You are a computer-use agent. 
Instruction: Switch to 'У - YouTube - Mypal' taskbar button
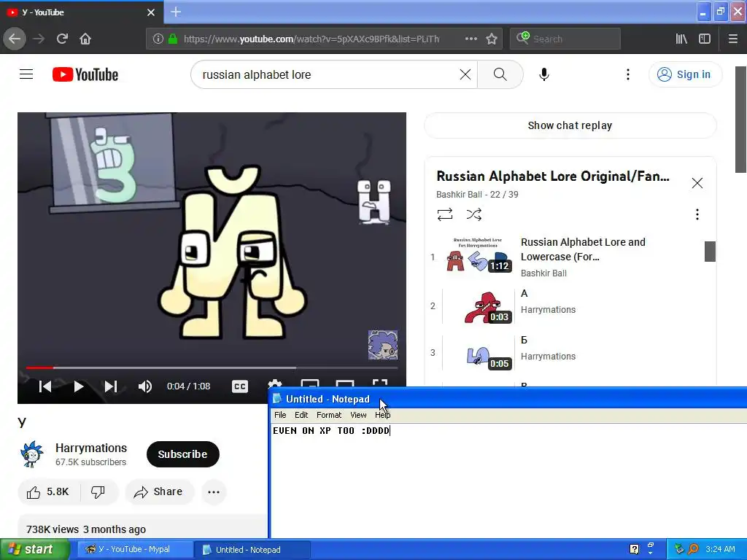(x=134, y=550)
